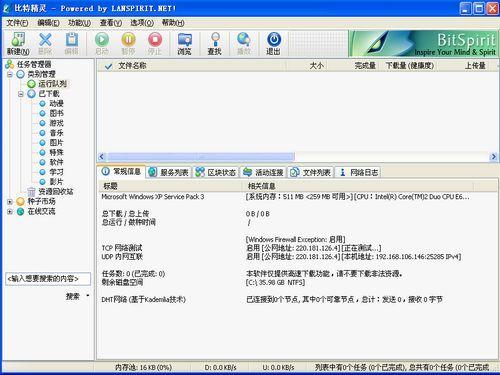This screenshot has width=500, height=375.
Task: Collapse the 类别管理 tree branch
Action: click(10, 74)
